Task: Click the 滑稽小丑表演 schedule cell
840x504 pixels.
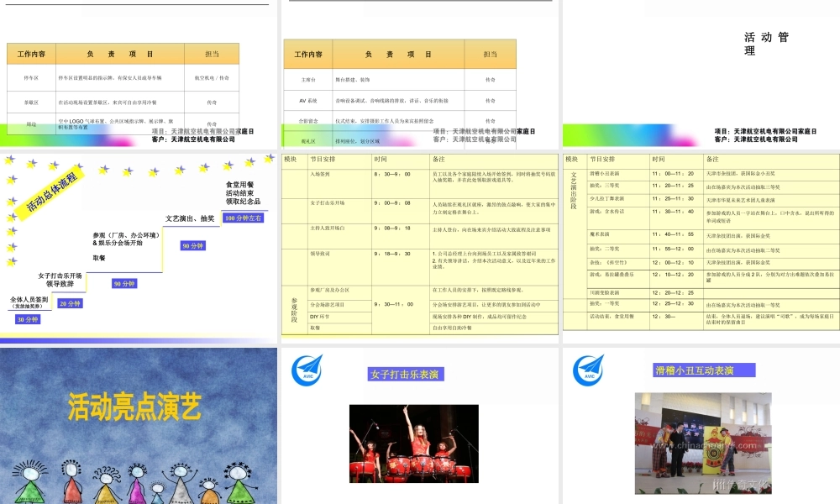Action: pyautogui.click(x=619, y=174)
